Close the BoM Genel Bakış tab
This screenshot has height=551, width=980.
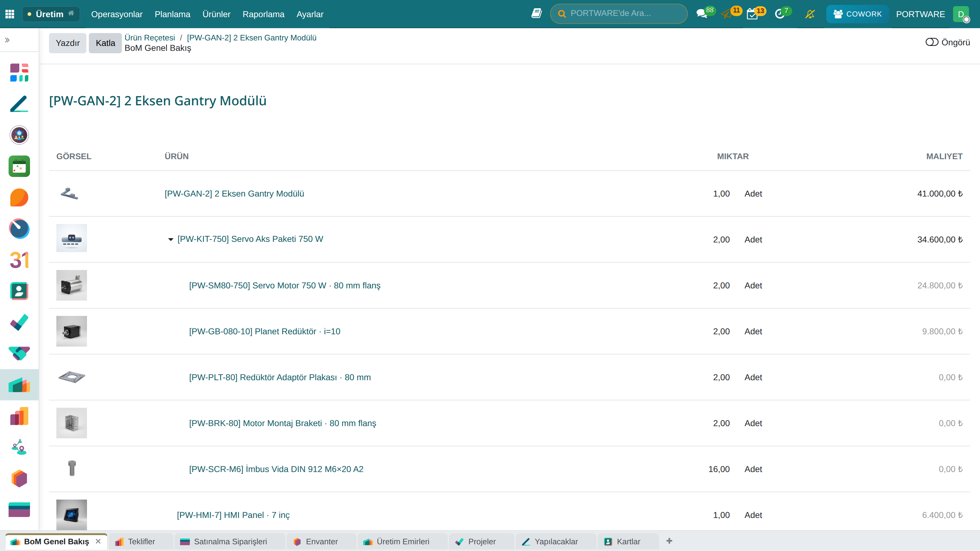(x=98, y=541)
